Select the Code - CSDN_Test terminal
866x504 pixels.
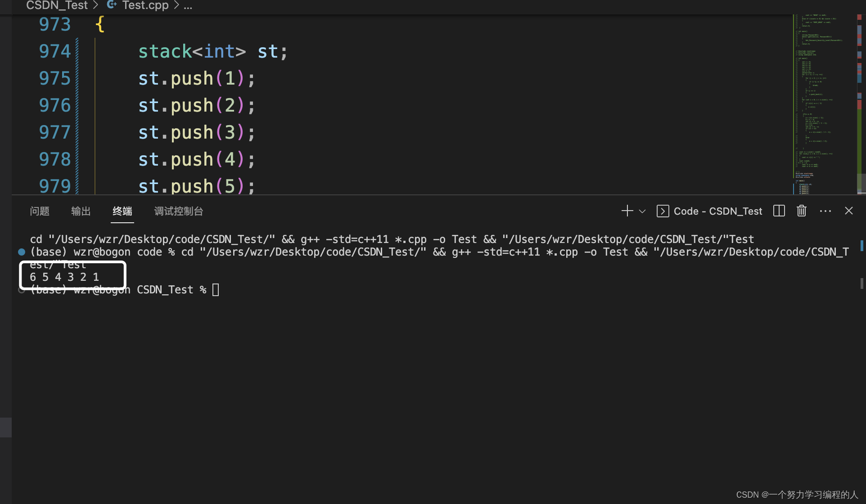tap(709, 211)
